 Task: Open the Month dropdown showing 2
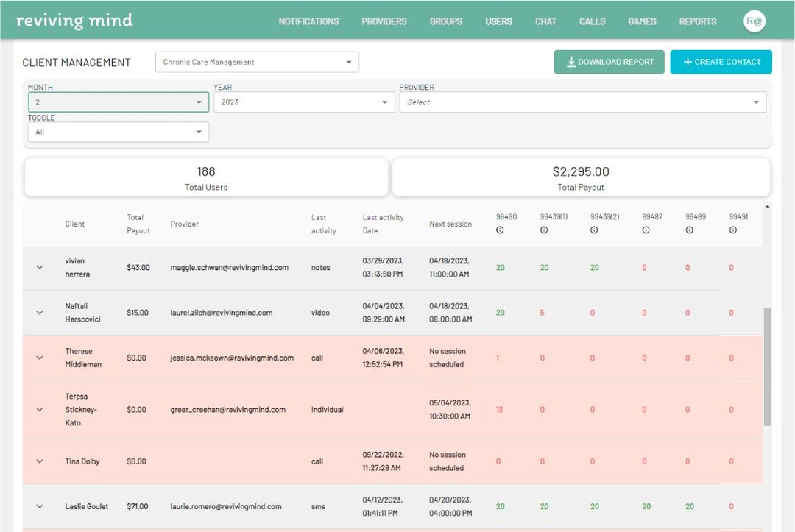(119, 102)
